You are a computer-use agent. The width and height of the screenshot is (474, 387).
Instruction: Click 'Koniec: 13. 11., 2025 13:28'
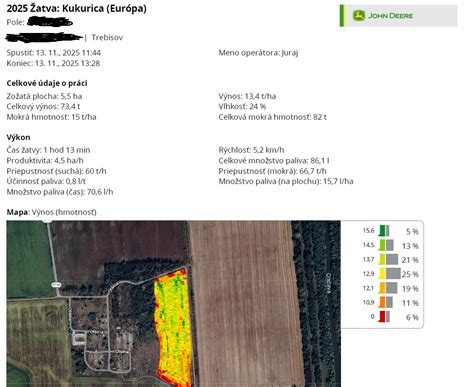53,63
